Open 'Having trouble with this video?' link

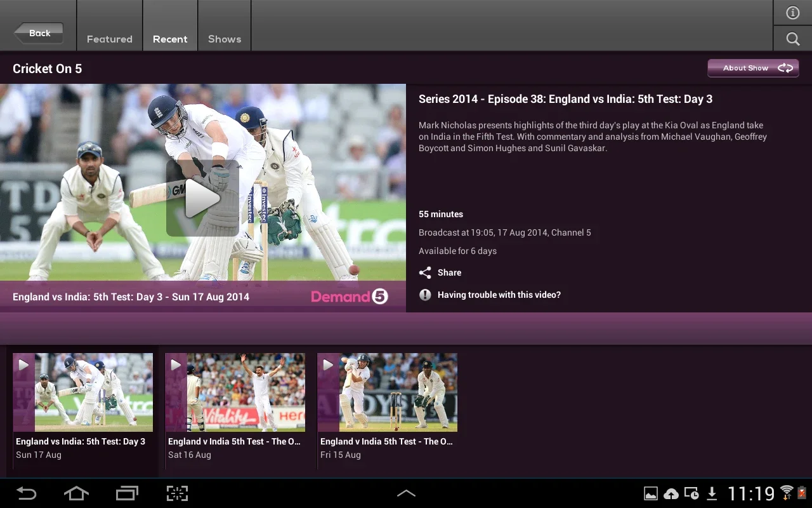pos(499,295)
